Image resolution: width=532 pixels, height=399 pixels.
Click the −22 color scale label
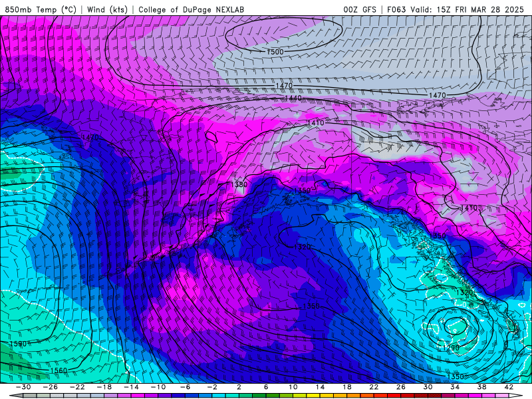[x=77, y=387]
